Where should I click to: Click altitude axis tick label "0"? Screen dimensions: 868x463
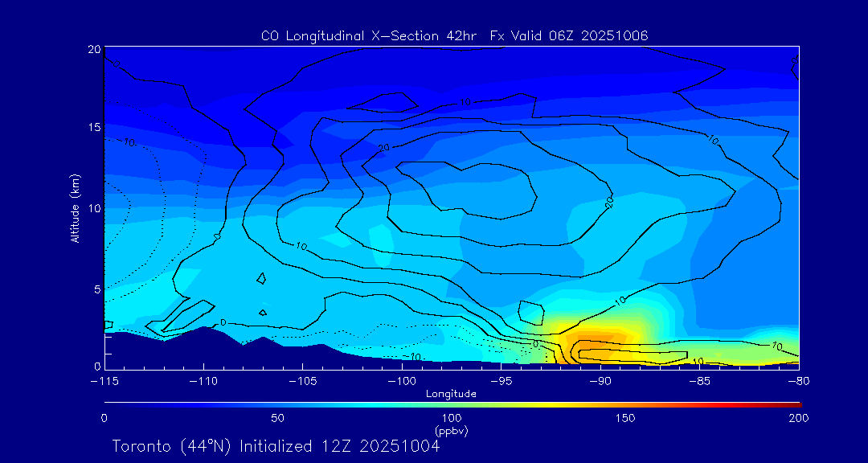coord(97,367)
